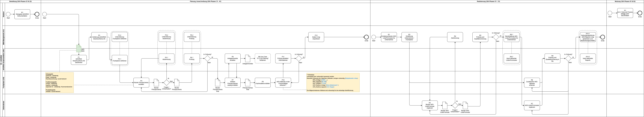Click the Ende event after N1
Screen dimensions: 644x117
coord(640,13)
